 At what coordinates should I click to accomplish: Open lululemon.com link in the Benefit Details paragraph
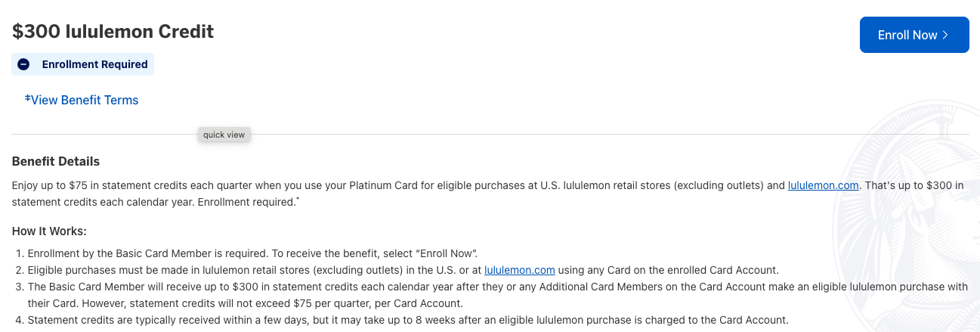823,185
